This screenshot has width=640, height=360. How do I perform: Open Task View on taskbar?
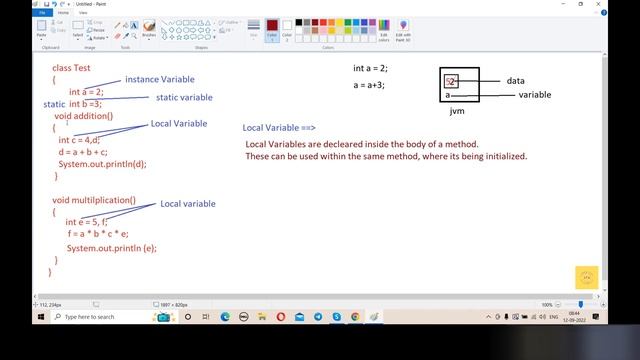(x=206, y=317)
